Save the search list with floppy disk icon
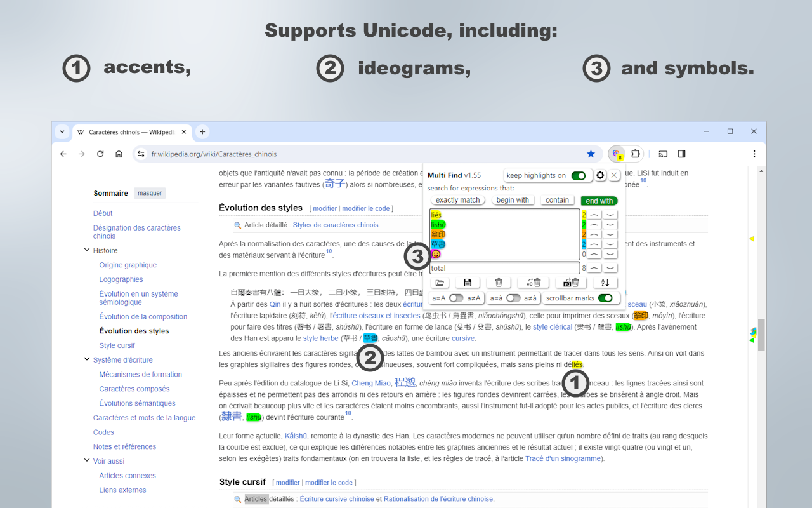The height and width of the screenshot is (508, 812). 468,283
